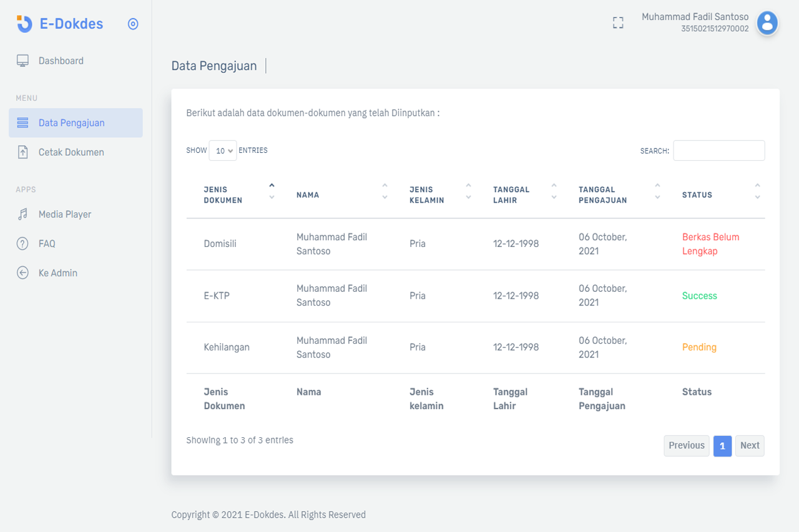
Task: Click the Ke Admin back arrow icon
Action: click(x=23, y=273)
